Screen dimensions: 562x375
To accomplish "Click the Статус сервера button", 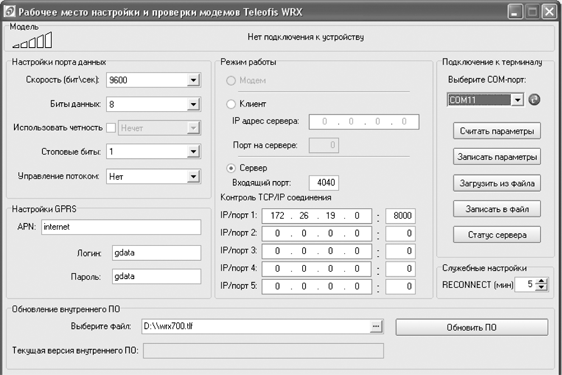I will click(x=497, y=235).
